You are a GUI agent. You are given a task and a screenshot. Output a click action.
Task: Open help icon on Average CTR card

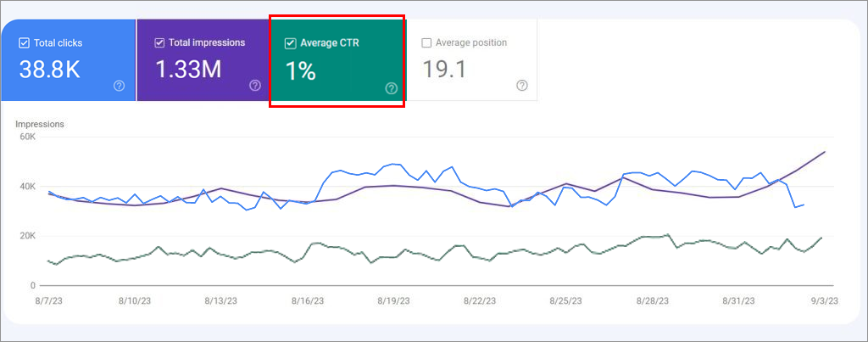[x=392, y=88]
